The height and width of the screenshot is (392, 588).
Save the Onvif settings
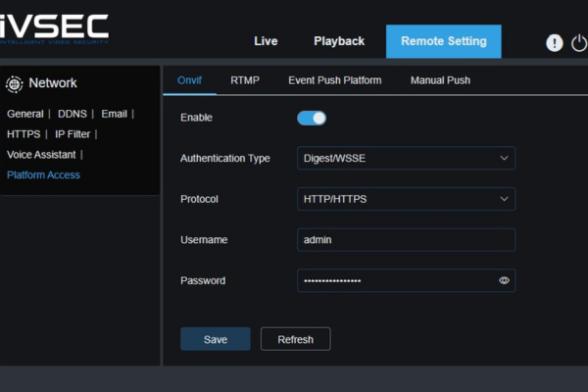pyautogui.click(x=216, y=339)
